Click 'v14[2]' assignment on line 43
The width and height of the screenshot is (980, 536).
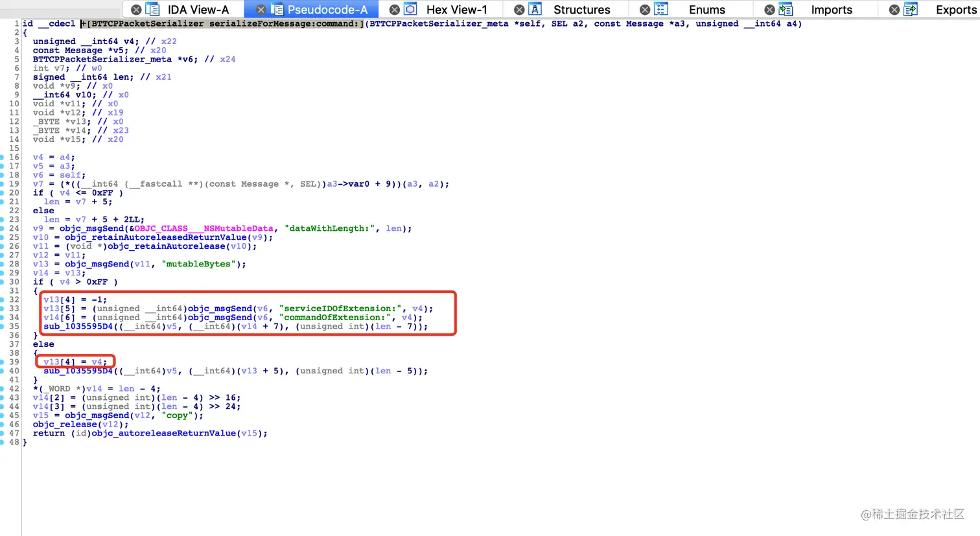coord(137,398)
